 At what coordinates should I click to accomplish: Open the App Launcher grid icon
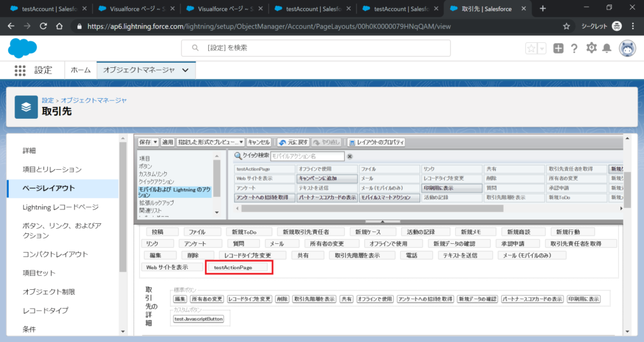19,70
